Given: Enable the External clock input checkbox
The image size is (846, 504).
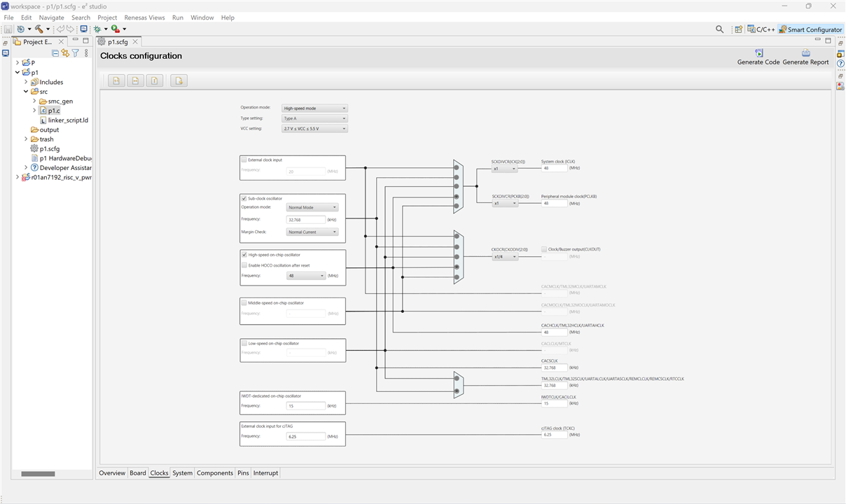Looking at the screenshot, I should click(x=244, y=160).
